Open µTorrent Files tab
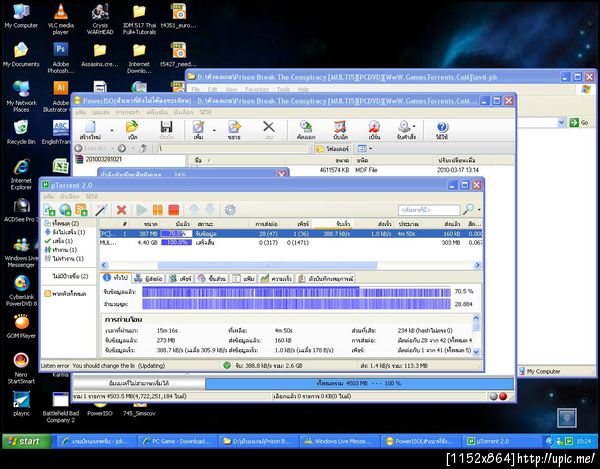 click(244, 279)
